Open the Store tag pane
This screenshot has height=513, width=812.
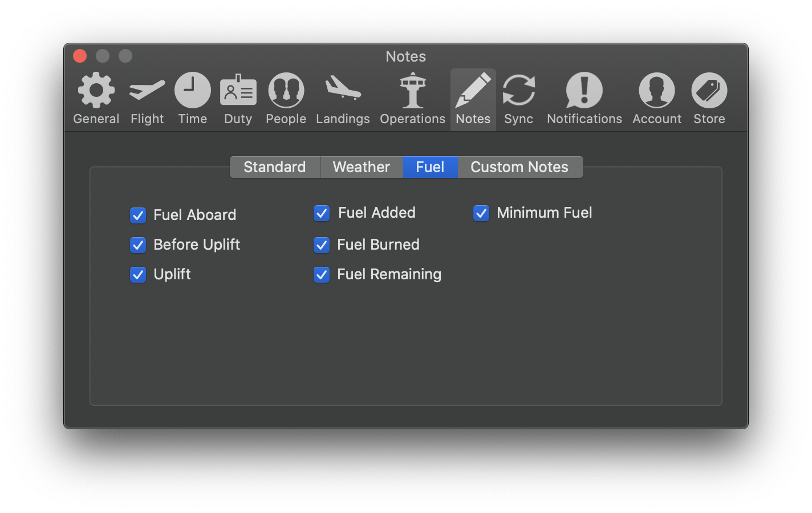709,99
